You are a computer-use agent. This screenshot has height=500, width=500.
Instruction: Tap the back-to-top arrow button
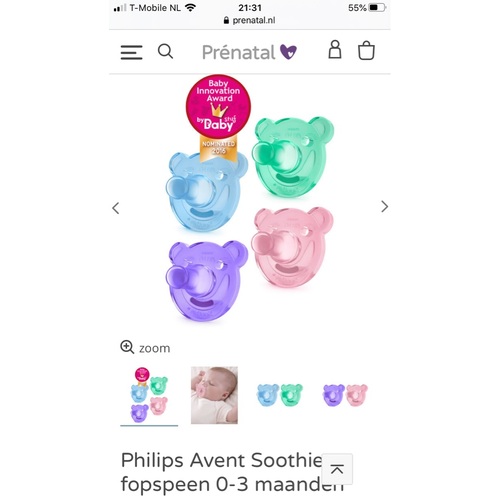tap(337, 469)
